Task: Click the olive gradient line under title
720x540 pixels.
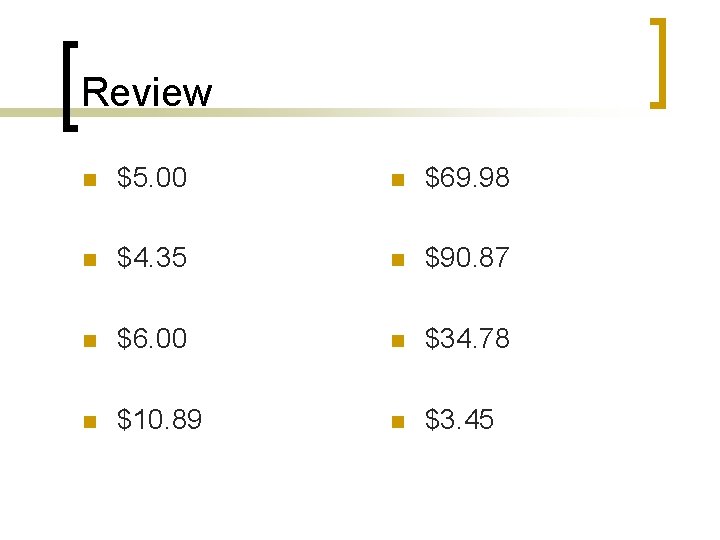Action: point(321,112)
